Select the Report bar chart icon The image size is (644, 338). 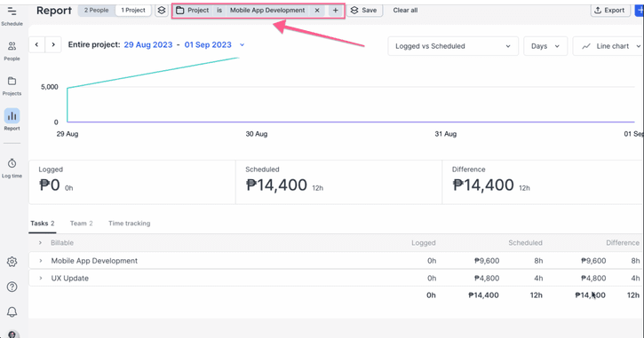click(12, 116)
